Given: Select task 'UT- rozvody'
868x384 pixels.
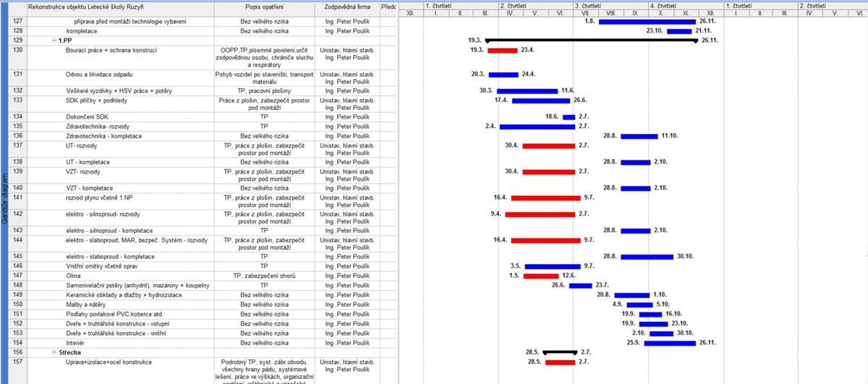Looking at the screenshot, I should click(82, 146).
